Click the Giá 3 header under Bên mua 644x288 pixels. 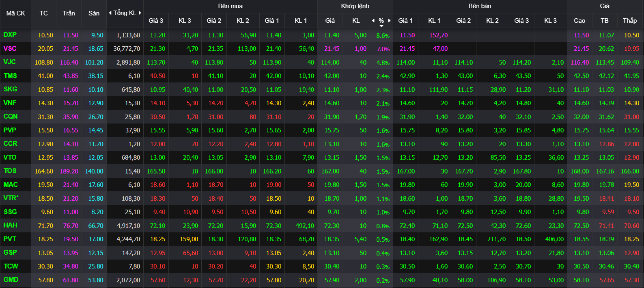[x=156, y=21]
